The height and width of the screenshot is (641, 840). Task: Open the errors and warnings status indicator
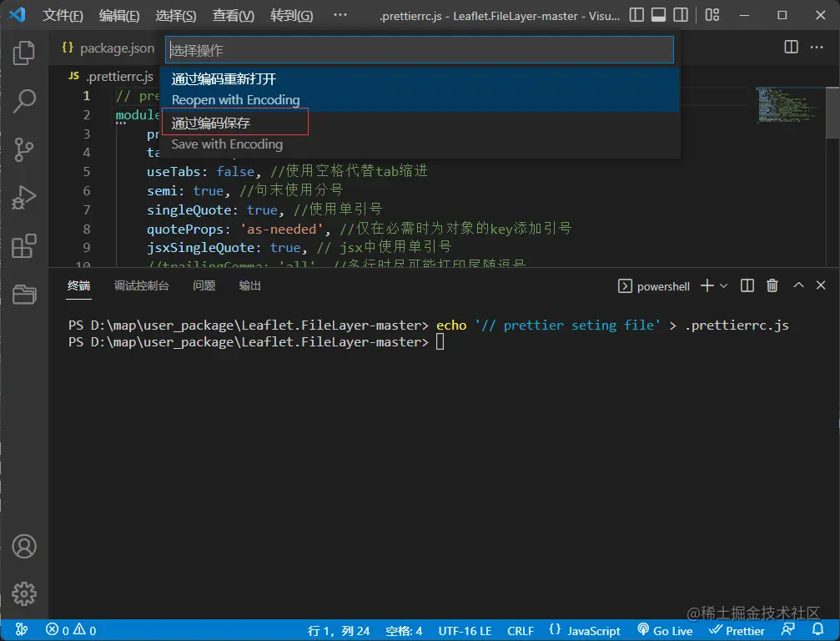point(71,630)
